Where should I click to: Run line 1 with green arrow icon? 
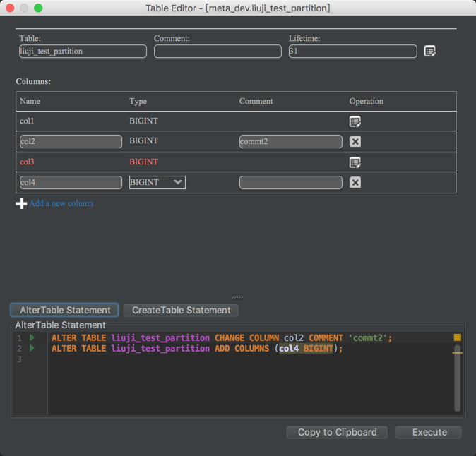[x=32, y=338]
